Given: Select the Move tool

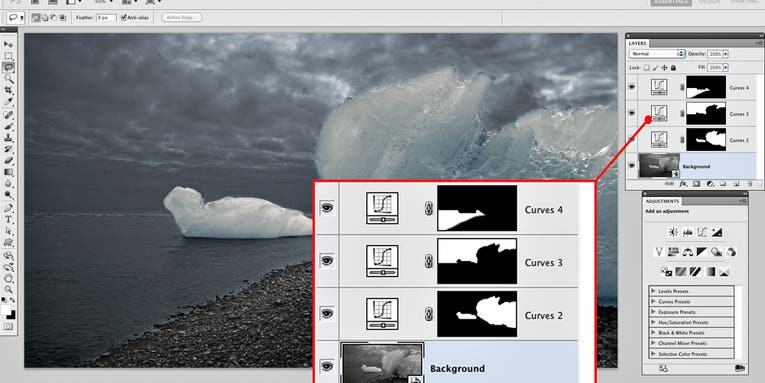Looking at the screenshot, I should (9, 44).
